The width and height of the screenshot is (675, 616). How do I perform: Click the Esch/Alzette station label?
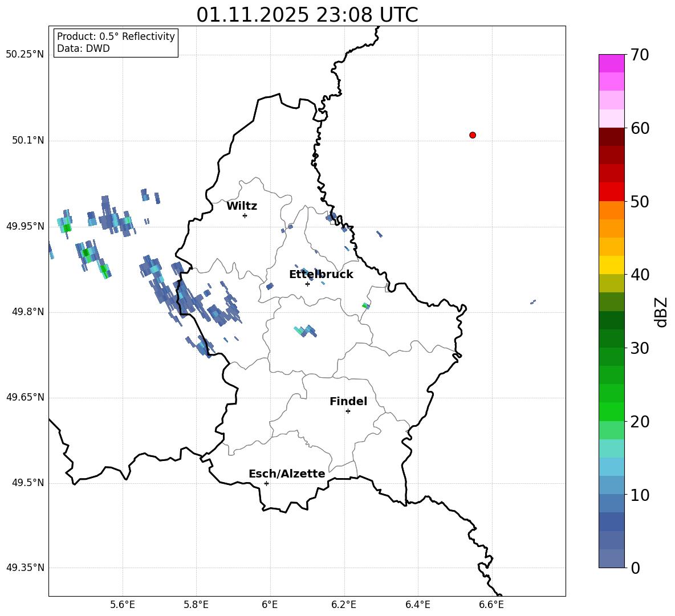click(x=287, y=474)
